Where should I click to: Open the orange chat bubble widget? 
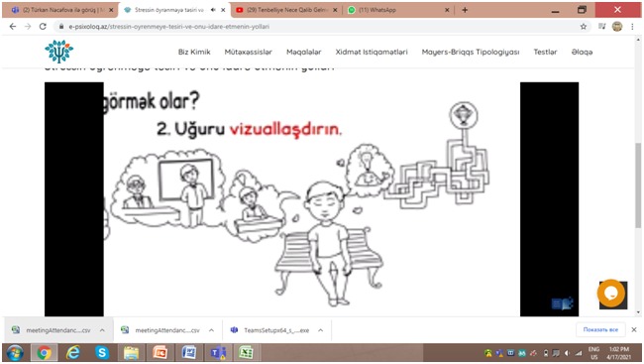coord(611,294)
